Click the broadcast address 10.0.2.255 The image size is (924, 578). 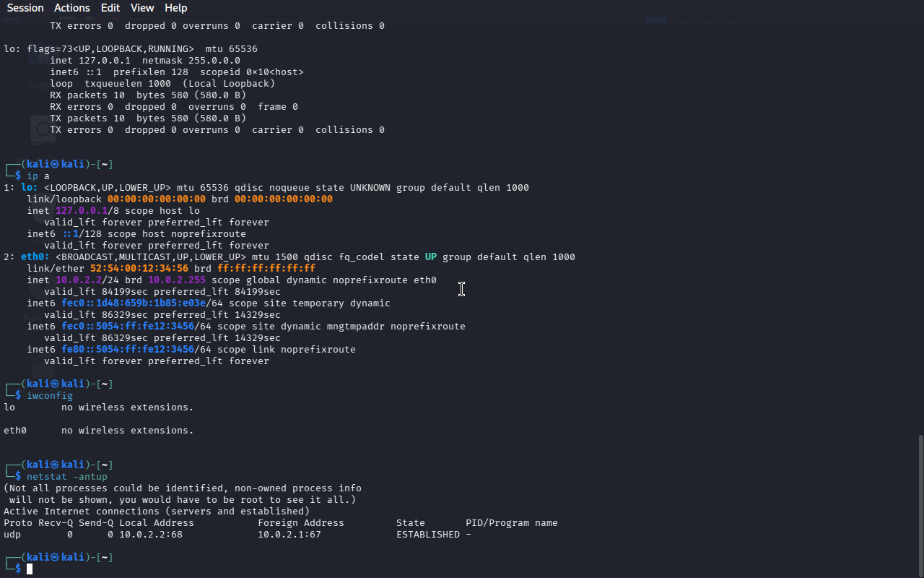pos(177,280)
